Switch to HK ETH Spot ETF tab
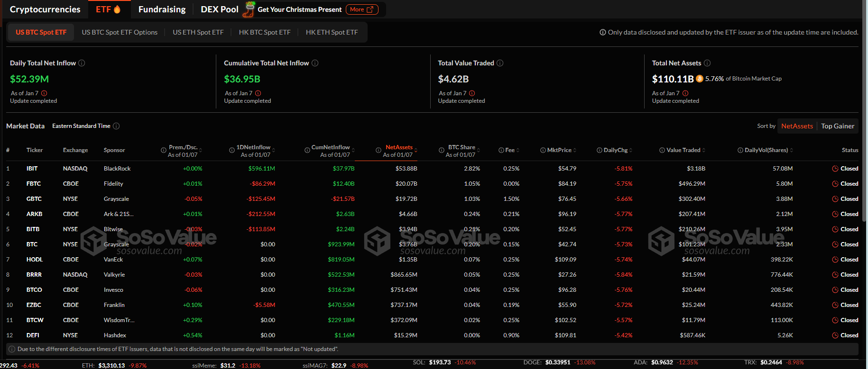This screenshot has height=369, width=868. click(332, 32)
